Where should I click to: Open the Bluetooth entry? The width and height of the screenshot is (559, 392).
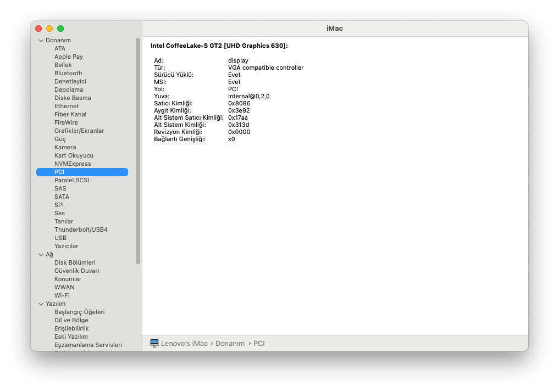68,73
